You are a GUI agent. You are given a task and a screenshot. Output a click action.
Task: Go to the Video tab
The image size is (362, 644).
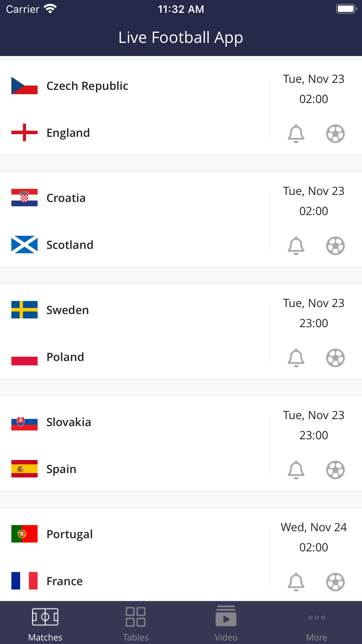pyautogui.click(x=226, y=623)
